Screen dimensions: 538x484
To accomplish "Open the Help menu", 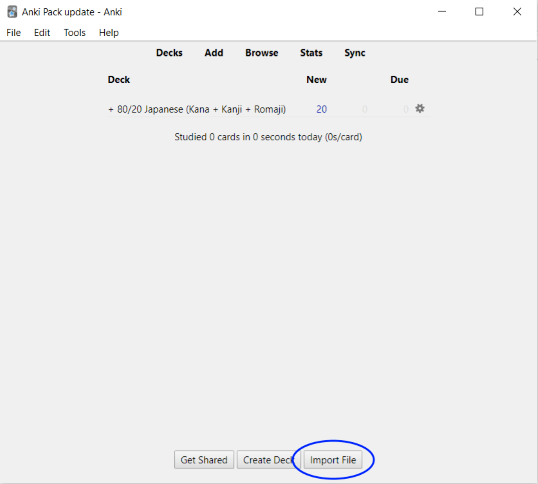I will [x=109, y=33].
